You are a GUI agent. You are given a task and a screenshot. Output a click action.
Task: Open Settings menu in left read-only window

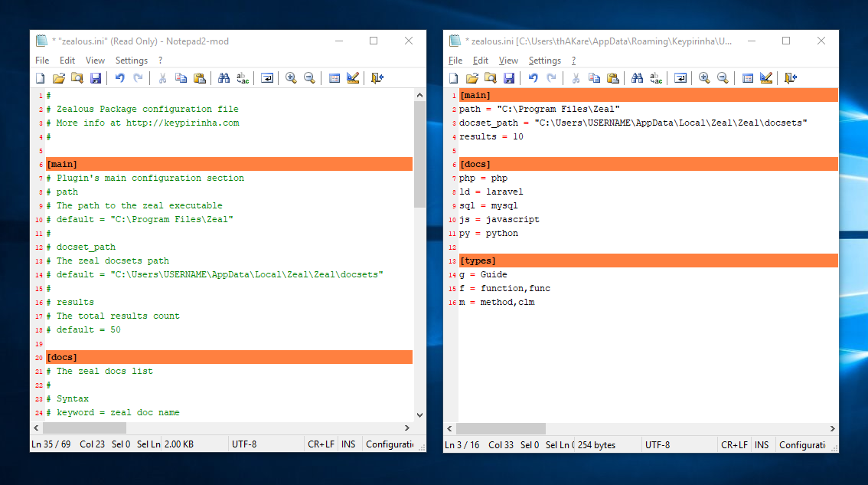pos(131,61)
